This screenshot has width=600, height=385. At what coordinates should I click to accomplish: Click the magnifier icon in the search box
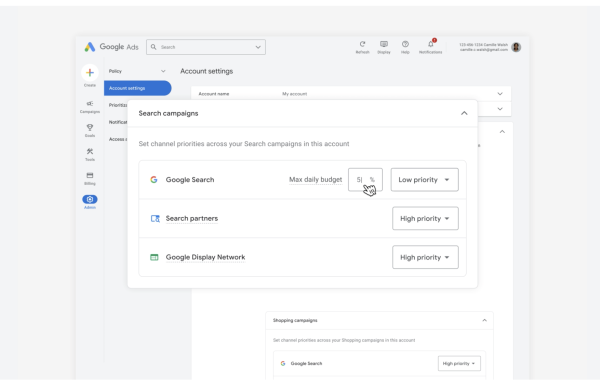153,47
